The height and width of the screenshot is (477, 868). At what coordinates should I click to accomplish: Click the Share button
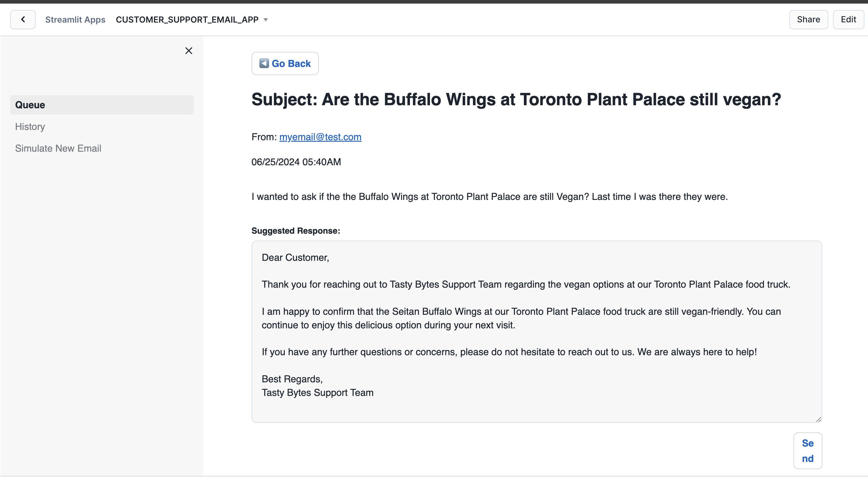pos(808,20)
